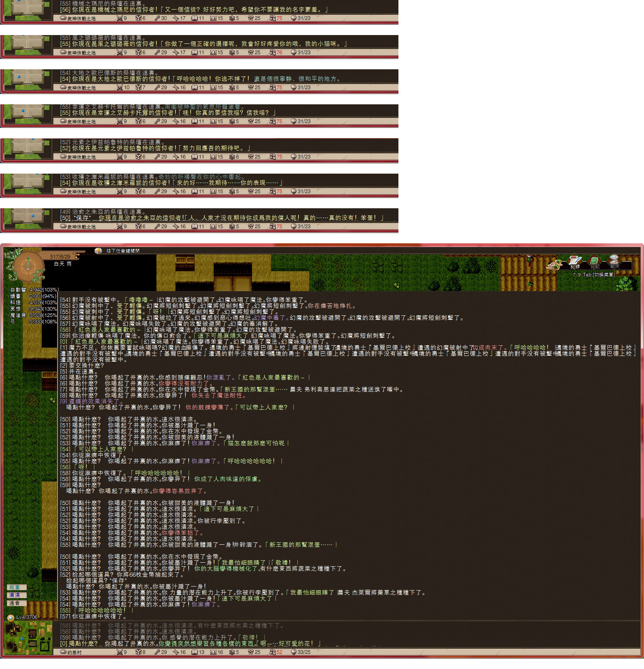Screen dimensions: 644x669
Task: Click charisma icon in 治愈之朱亞 strip
Action: [x=251, y=226]
